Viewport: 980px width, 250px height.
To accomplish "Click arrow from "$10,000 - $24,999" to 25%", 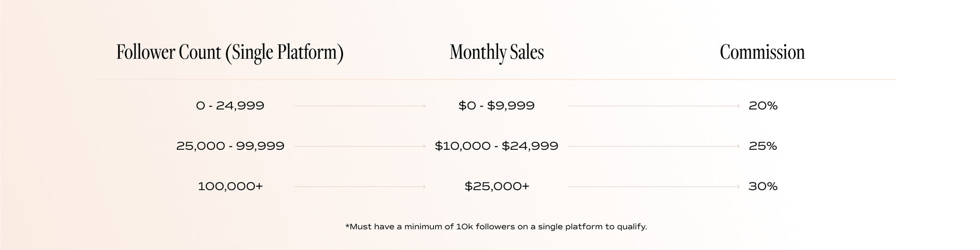I will point(653,146).
